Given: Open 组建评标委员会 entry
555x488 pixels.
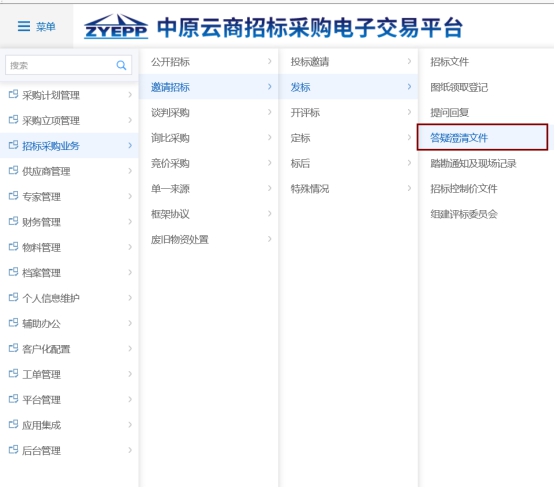Looking at the screenshot, I should pyautogui.click(x=464, y=214).
